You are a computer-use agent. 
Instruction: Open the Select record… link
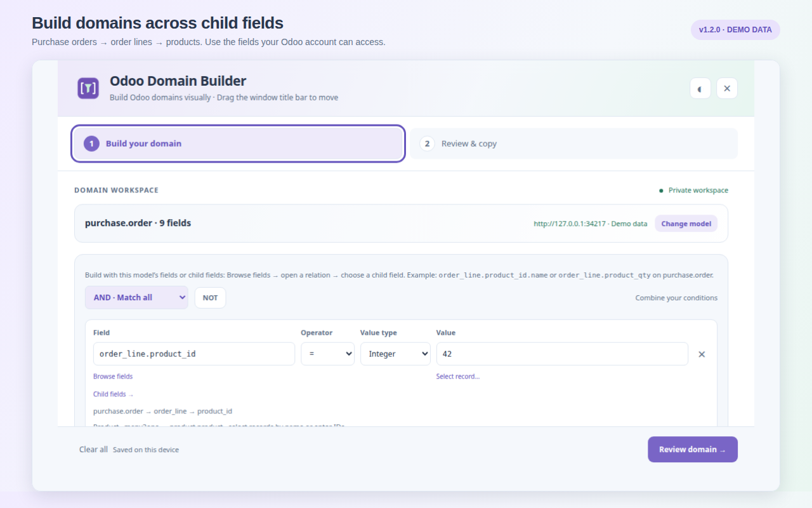(458, 377)
